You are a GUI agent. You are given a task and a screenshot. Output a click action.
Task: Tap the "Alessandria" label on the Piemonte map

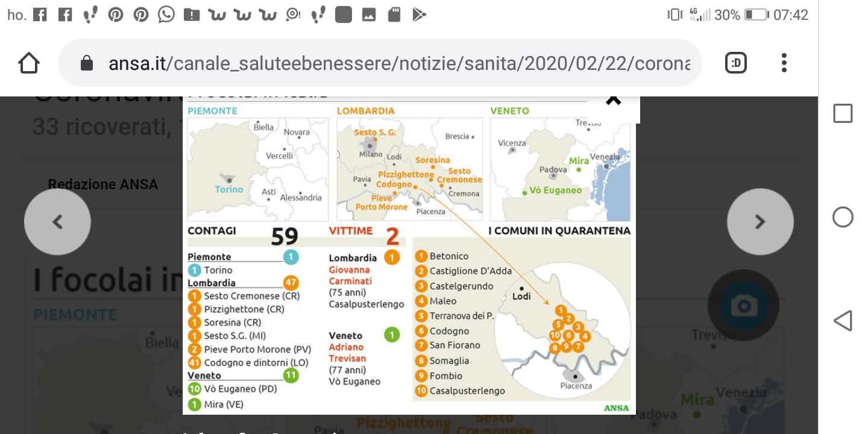pos(301,197)
